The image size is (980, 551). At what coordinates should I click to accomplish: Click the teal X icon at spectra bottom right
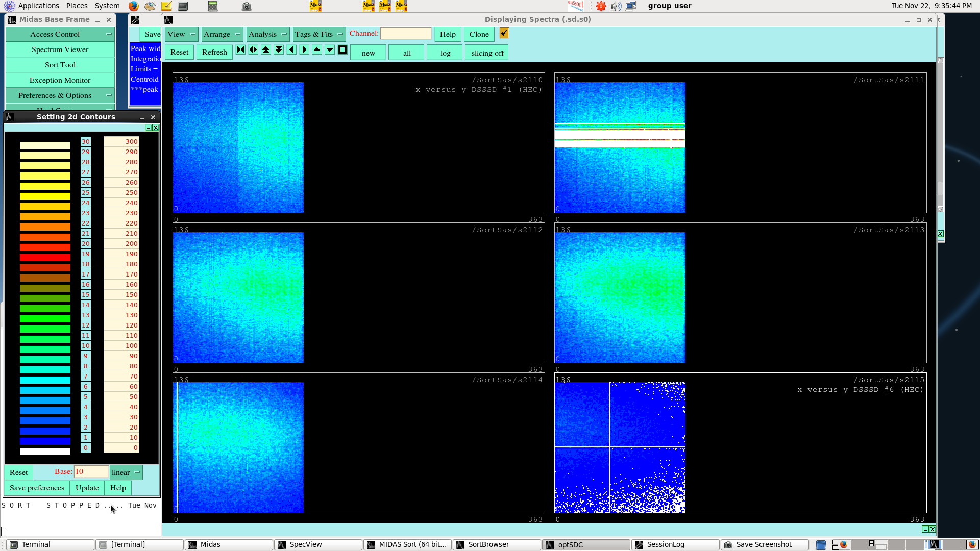click(933, 529)
